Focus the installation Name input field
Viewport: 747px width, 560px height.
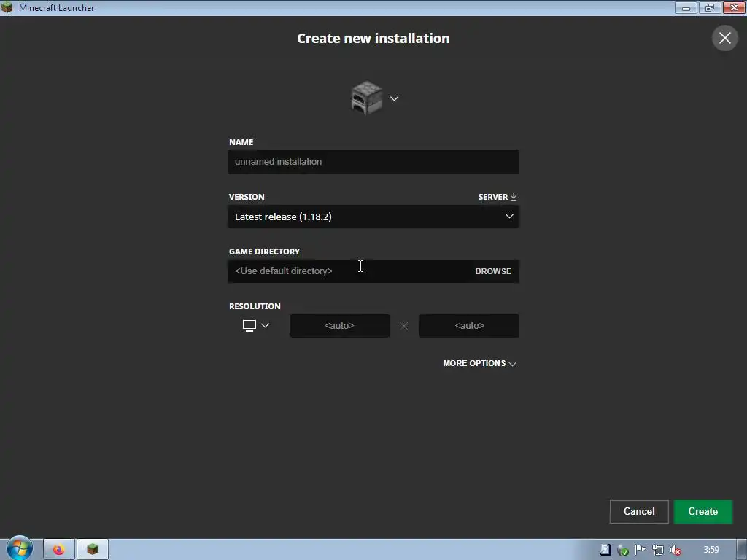373,161
